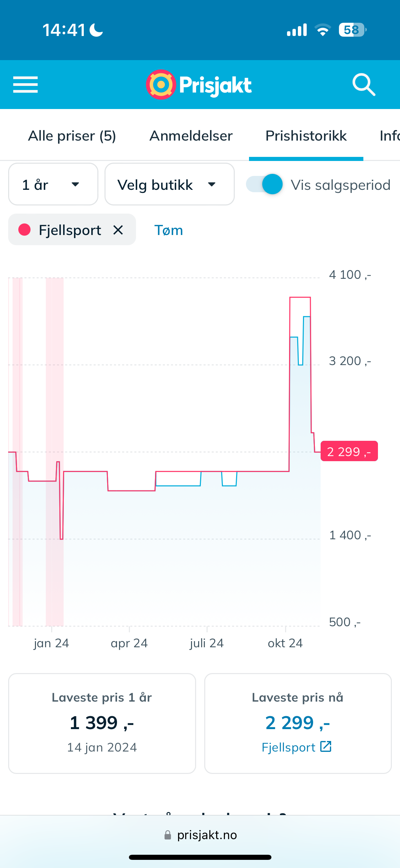Tap the padlock icon beside prisjakt.no
This screenshot has height=868, width=400.
pos(168,835)
